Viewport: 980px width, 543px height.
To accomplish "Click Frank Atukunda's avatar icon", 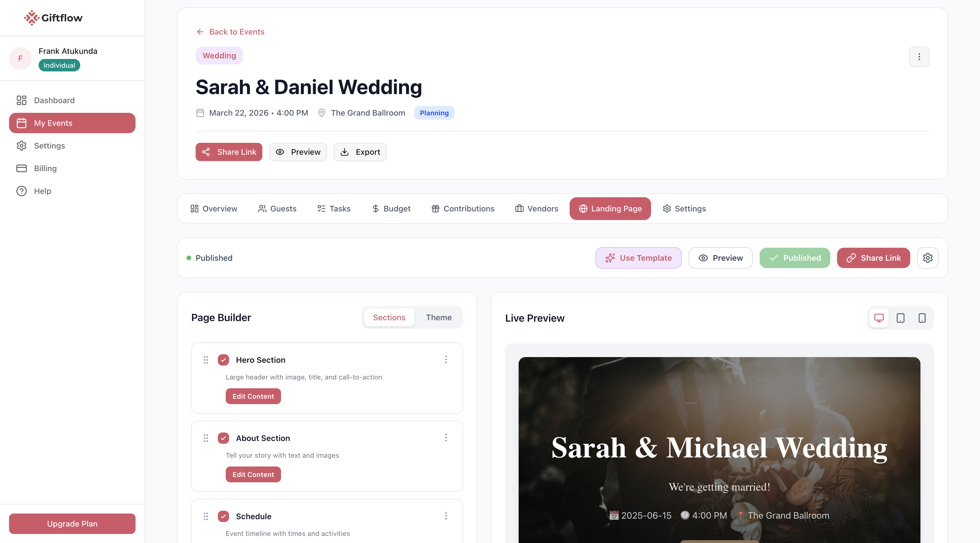I will click(20, 58).
